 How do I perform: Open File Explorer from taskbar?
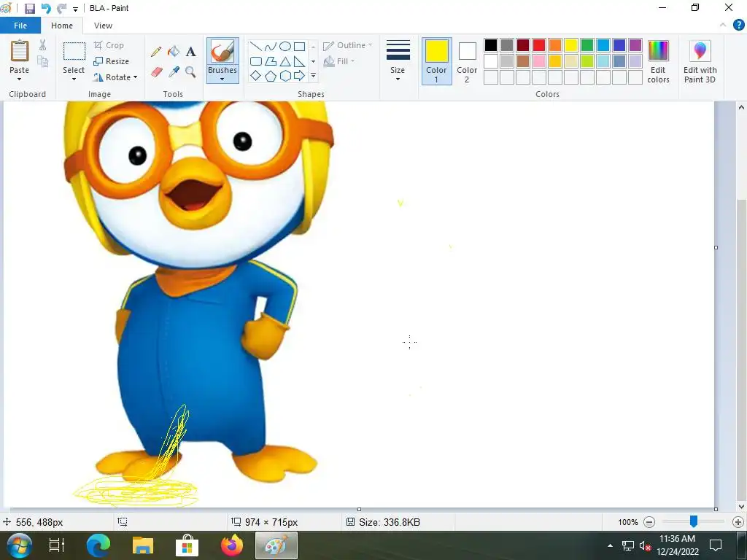pos(143,545)
